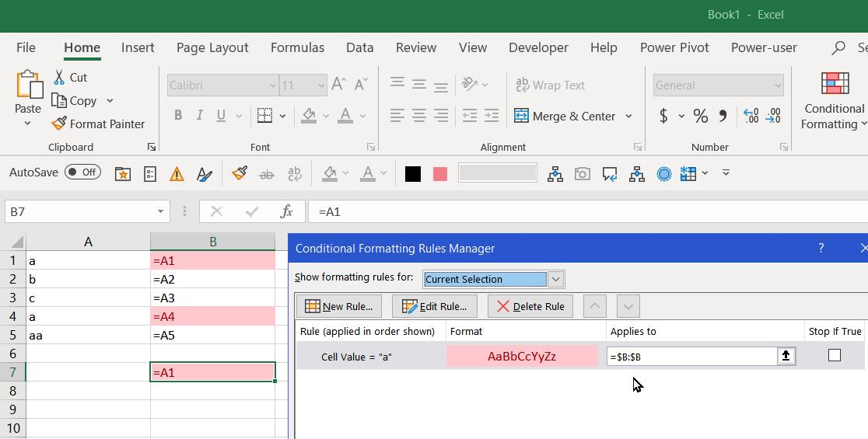Open the File tab

[x=26, y=47]
